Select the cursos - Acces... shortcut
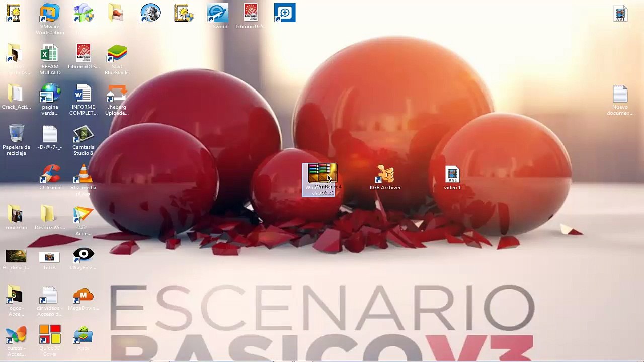 point(16,341)
